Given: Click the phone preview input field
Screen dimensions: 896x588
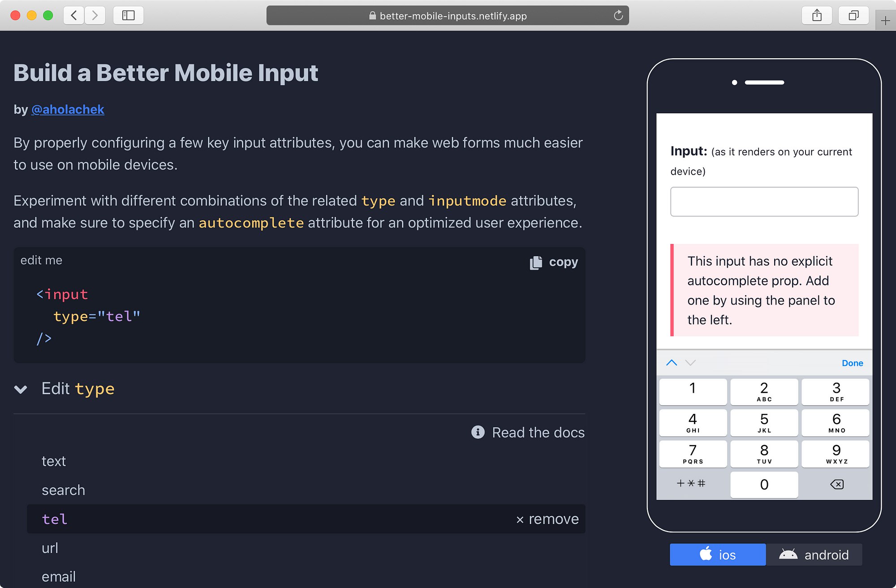Looking at the screenshot, I should pos(764,202).
